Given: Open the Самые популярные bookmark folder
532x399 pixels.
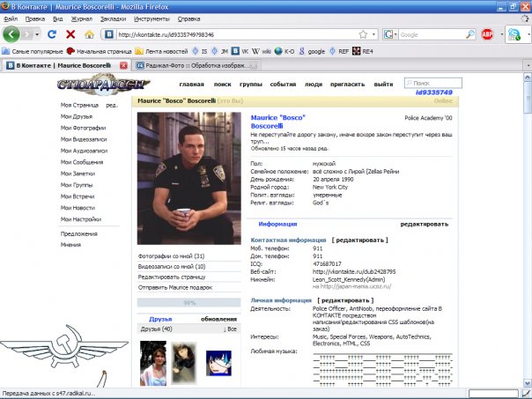Looking at the screenshot, I should pyautogui.click(x=33, y=51).
